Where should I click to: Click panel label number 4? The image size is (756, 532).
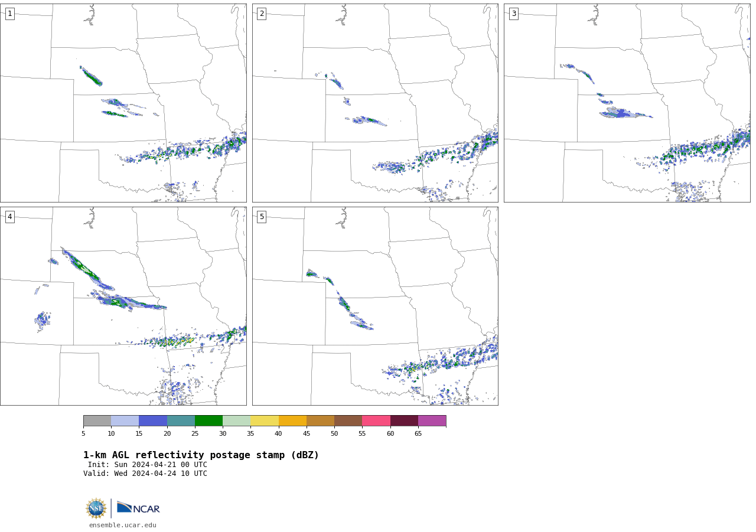[x=9, y=217]
